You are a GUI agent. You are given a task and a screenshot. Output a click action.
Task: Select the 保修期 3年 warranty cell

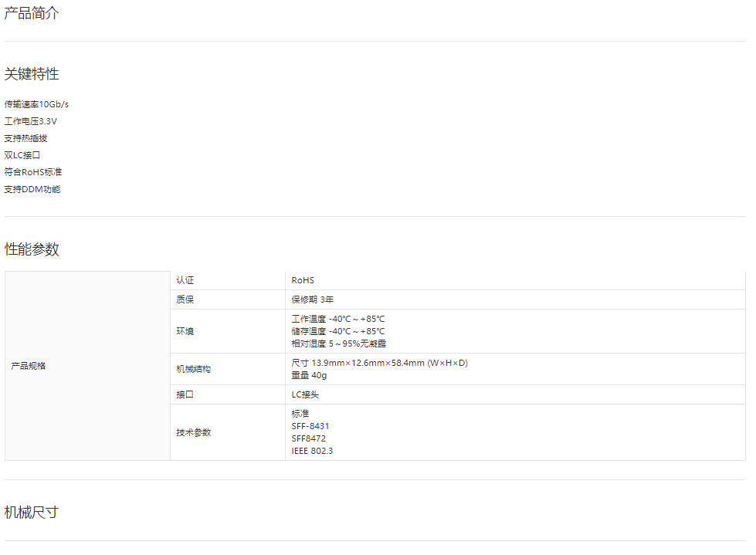coord(313,299)
